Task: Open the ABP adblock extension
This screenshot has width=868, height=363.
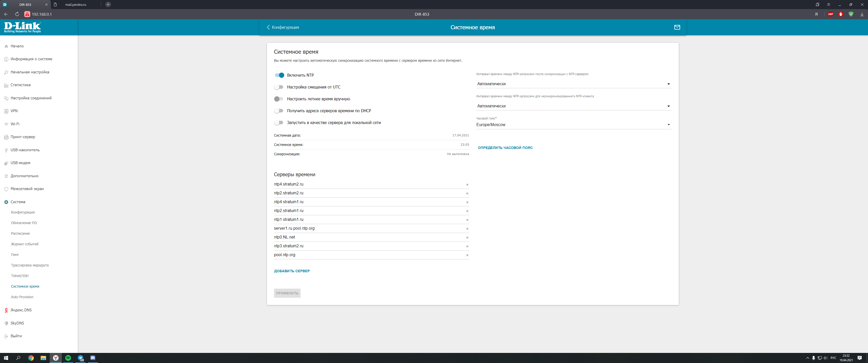Action: [x=831, y=14]
